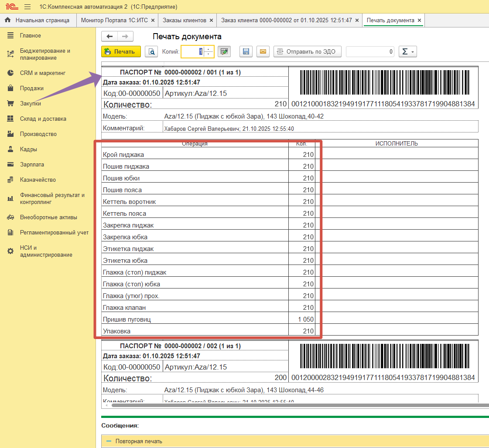
Task: Click the save document floppy icon
Action: [x=246, y=51]
